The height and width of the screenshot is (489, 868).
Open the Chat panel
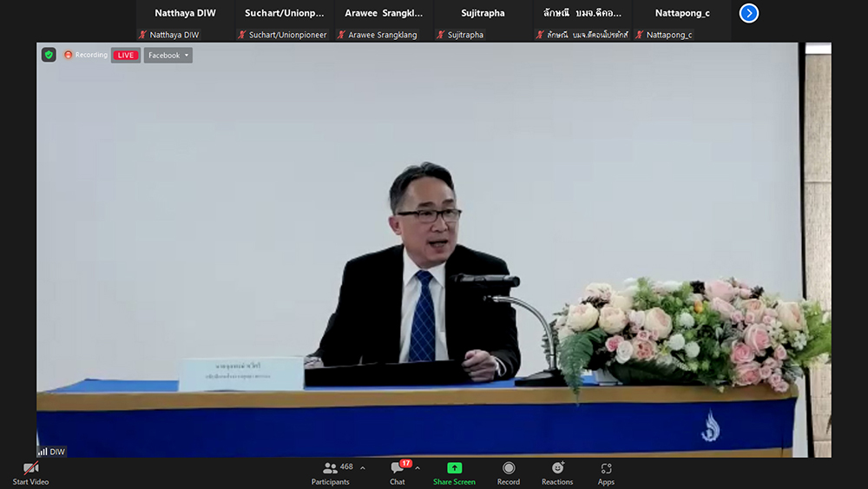tap(398, 472)
